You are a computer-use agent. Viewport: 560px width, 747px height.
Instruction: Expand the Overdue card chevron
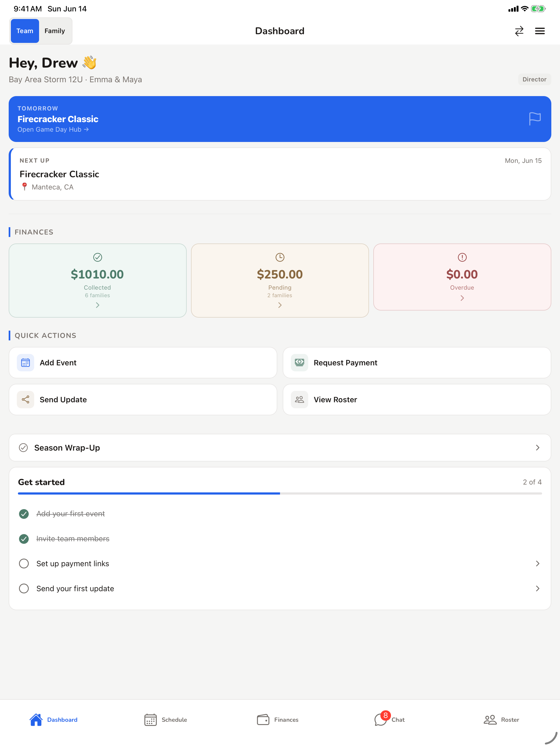(462, 298)
